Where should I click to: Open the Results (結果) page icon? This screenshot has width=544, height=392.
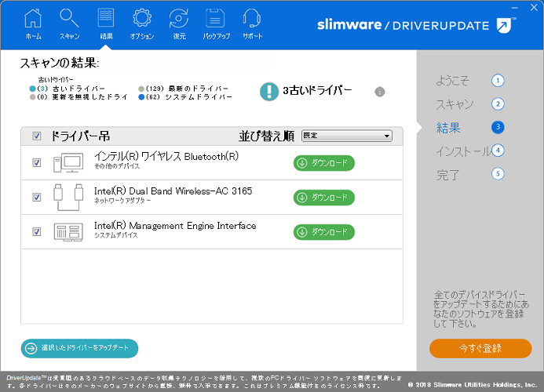106,19
